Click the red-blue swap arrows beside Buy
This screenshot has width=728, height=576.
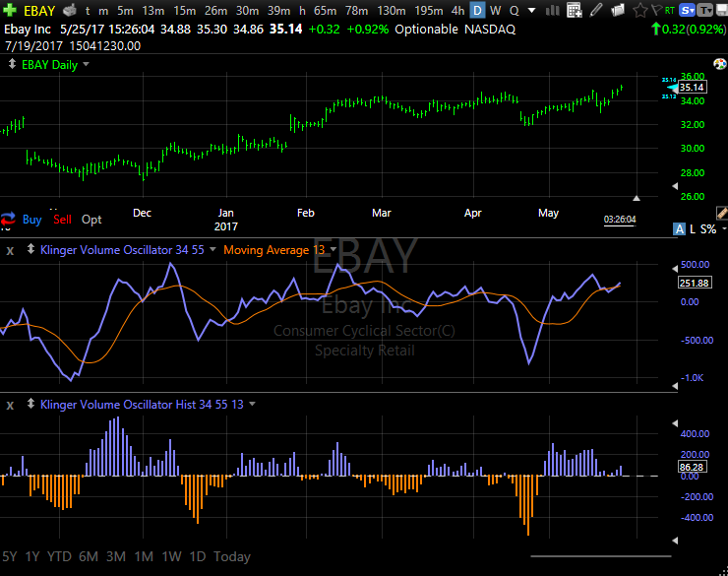pos(8,219)
